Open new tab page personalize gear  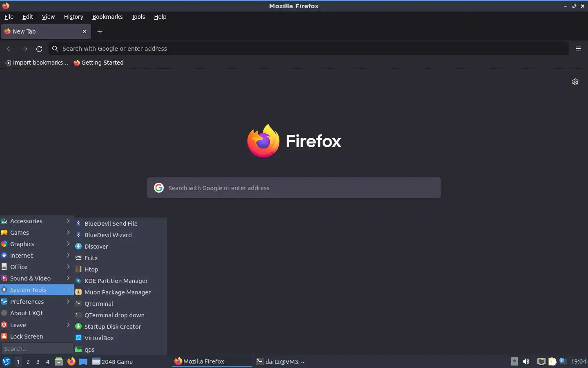click(575, 82)
